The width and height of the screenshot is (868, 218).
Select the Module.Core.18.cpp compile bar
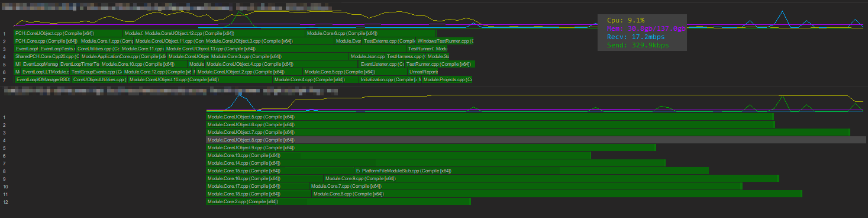pos(259,194)
